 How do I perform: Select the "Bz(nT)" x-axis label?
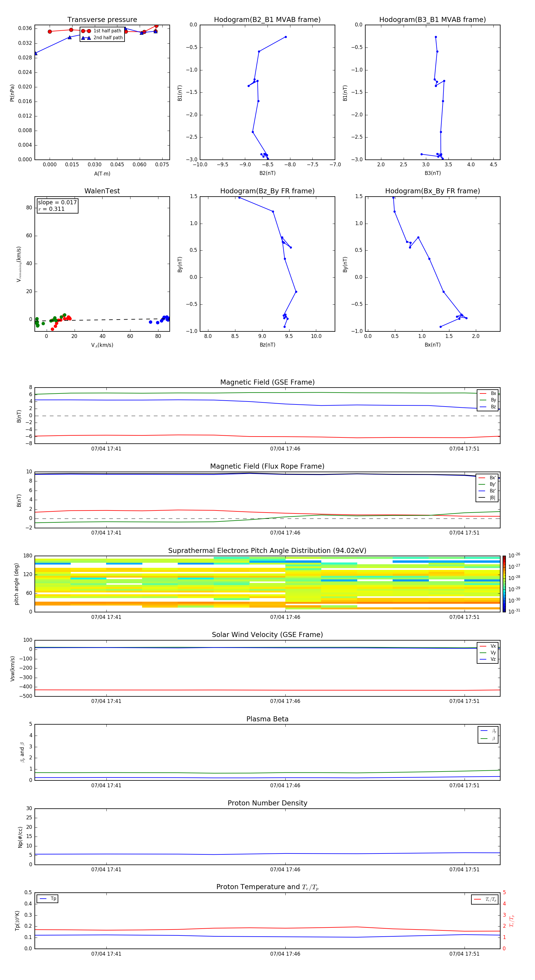click(267, 345)
